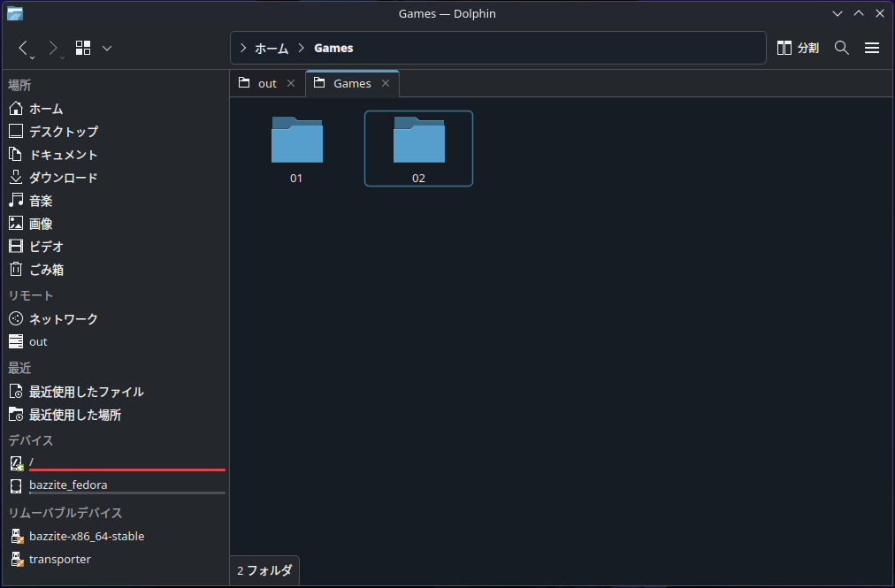
Task: Open the hamburger control menu
Action: click(871, 48)
